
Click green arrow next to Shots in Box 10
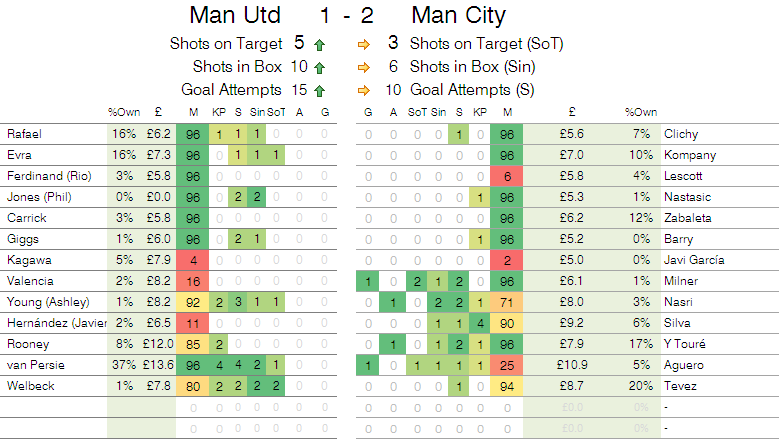(x=319, y=66)
